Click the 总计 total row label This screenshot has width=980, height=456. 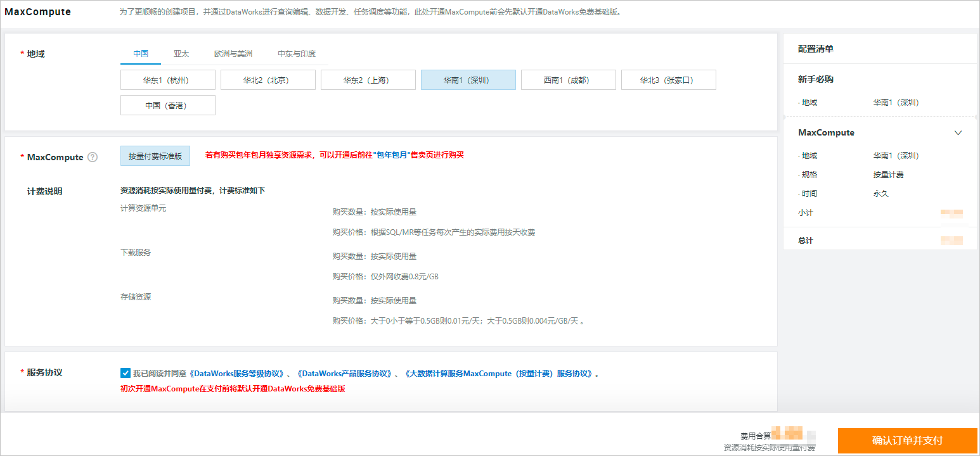(x=806, y=241)
